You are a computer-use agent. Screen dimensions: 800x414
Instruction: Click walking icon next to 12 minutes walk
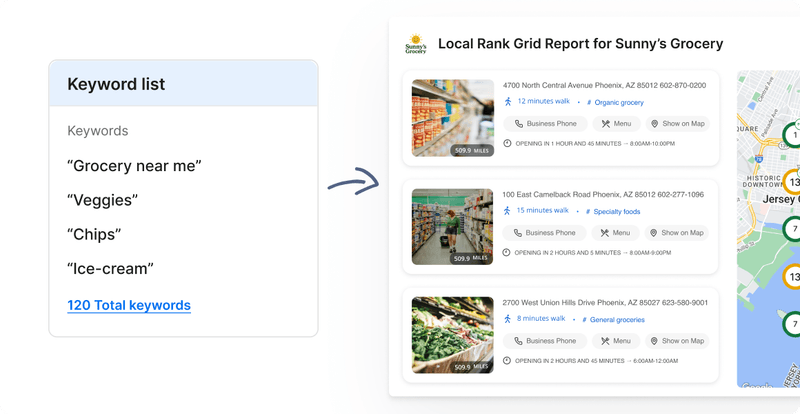click(508, 102)
